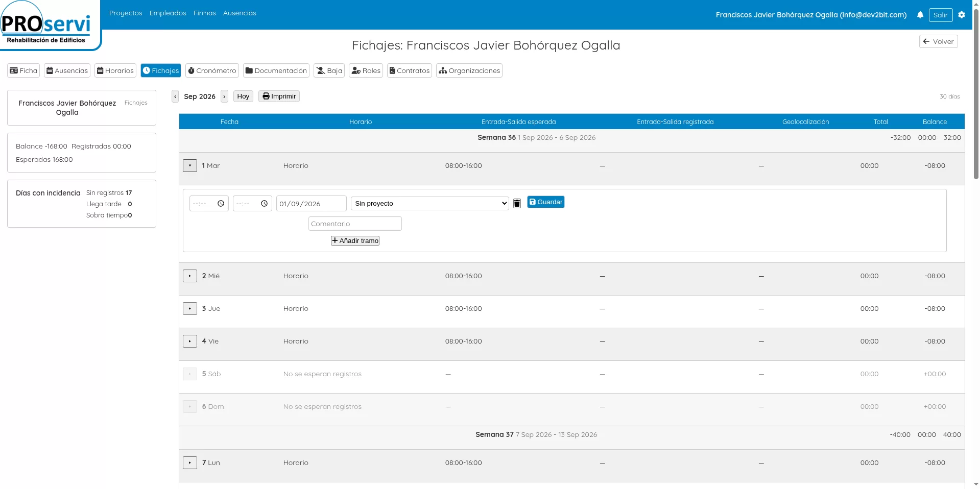980x489 pixels.
Task: Delete the time entry with trash icon
Action: click(517, 203)
